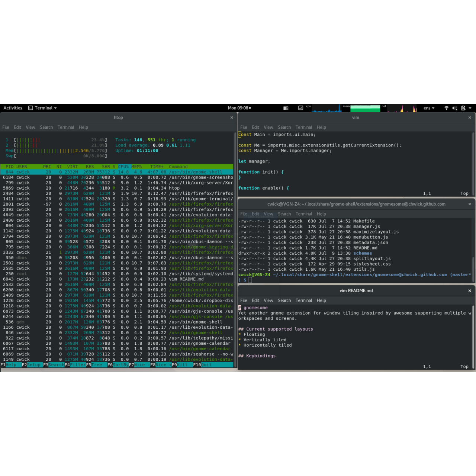Click the network traffic graph applet
This screenshot has height=476, width=476.
tap(402, 109)
